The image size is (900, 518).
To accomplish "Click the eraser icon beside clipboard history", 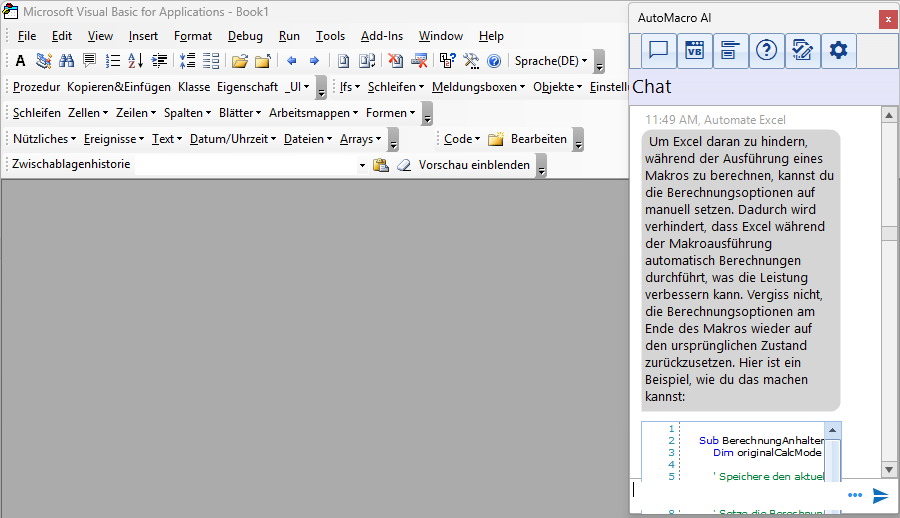I will pyautogui.click(x=404, y=165).
